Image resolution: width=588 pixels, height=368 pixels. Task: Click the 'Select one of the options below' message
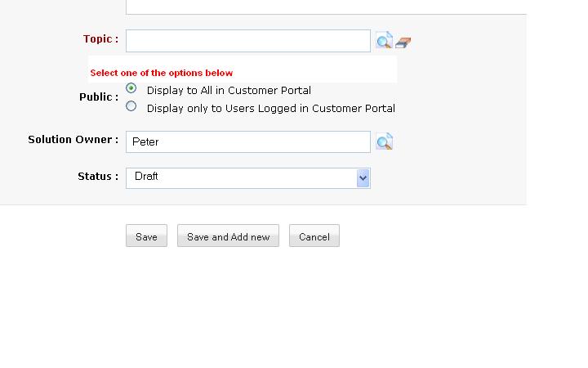click(161, 73)
